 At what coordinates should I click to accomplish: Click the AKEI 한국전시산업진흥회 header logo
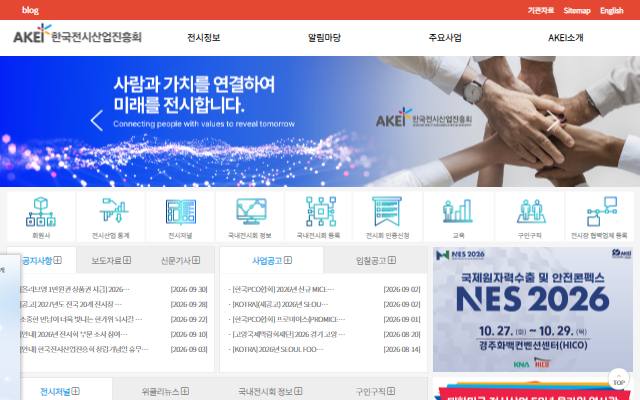77,34
